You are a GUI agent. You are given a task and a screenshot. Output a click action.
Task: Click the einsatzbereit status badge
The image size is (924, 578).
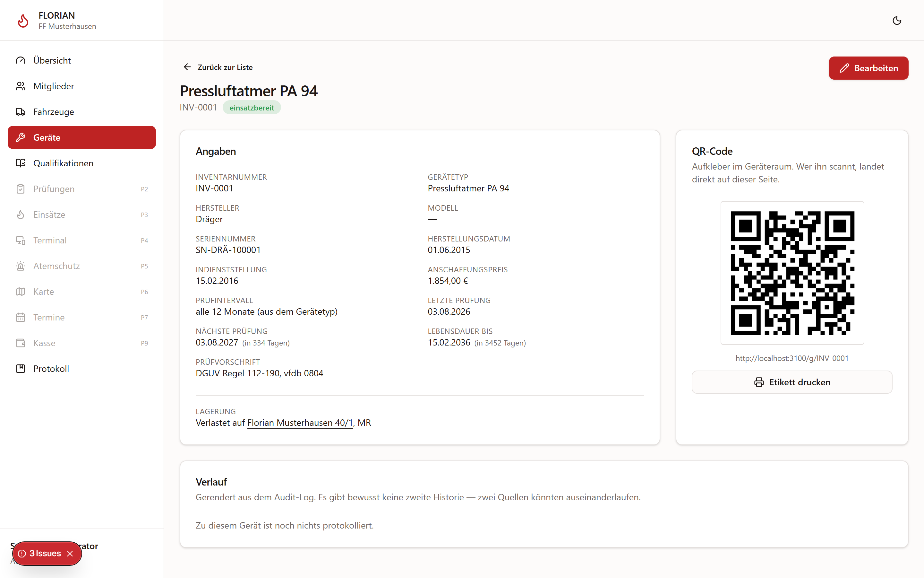point(252,108)
